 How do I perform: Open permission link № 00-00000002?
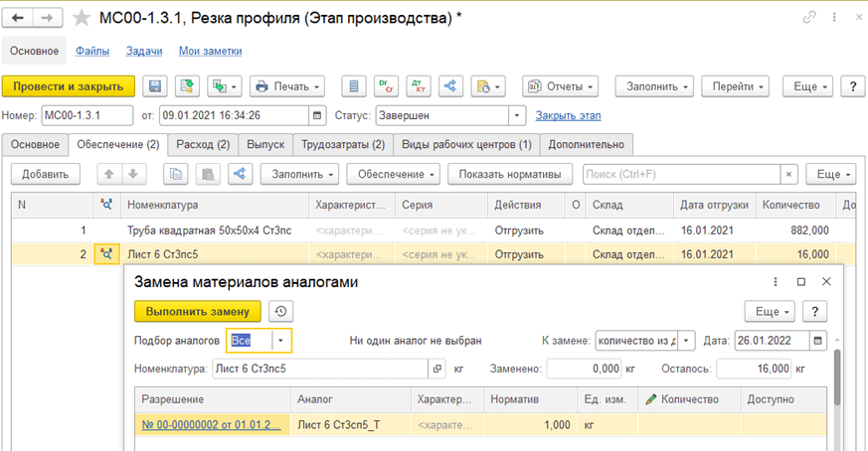pyautogui.click(x=212, y=425)
